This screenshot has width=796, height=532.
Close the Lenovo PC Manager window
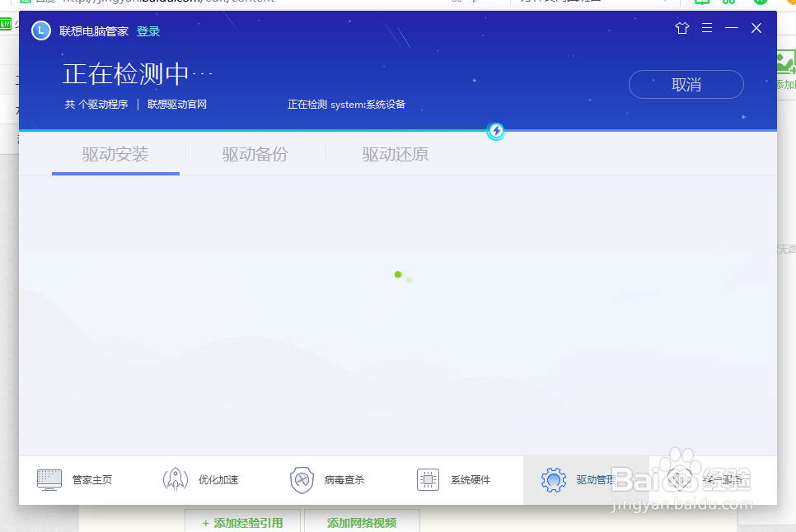(756, 28)
